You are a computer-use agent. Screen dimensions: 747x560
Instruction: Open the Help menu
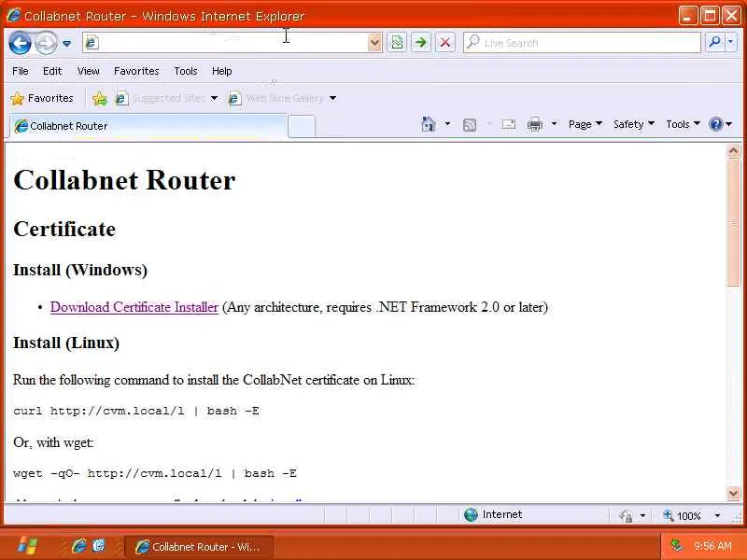pos(221,71)
